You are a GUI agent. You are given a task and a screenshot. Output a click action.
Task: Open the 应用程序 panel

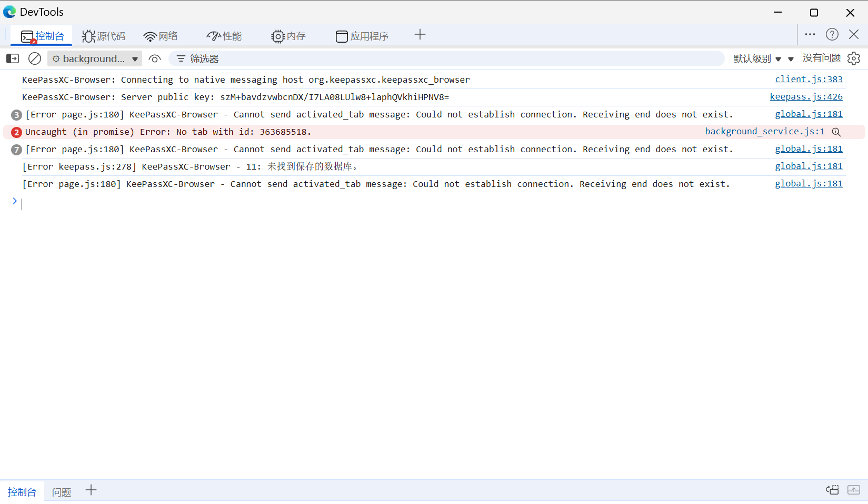362,36
